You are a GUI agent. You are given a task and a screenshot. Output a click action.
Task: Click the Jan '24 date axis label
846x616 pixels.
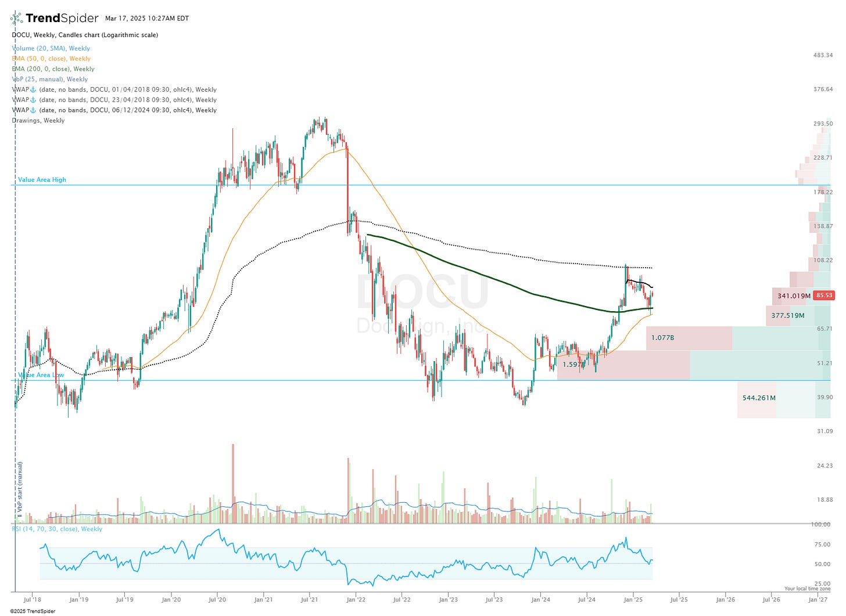click(x=540, y=600)
